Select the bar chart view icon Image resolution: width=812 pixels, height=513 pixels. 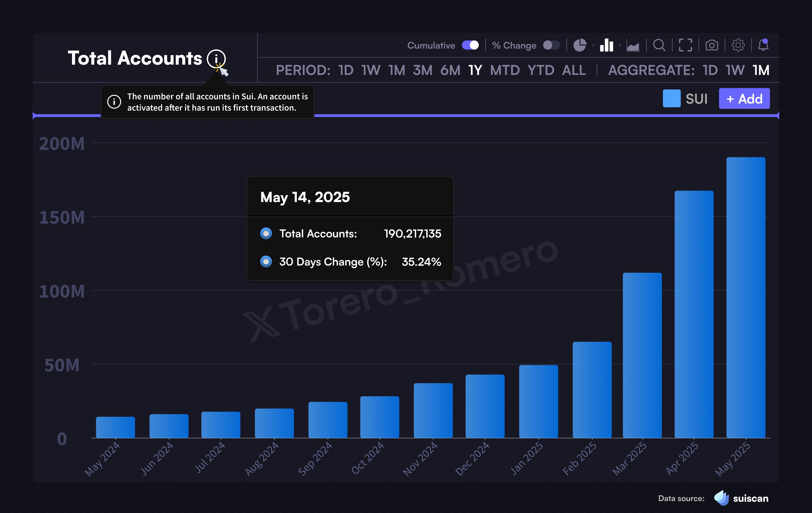[606, 45]
